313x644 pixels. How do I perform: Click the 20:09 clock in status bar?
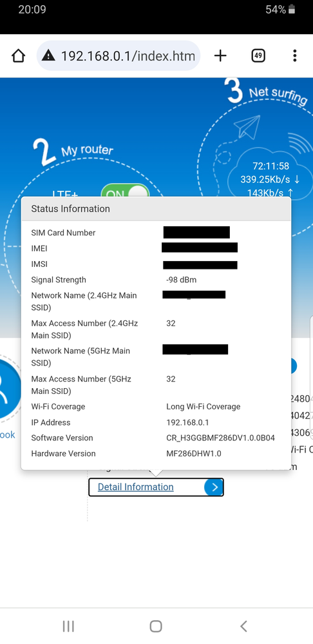pos(32,10)
